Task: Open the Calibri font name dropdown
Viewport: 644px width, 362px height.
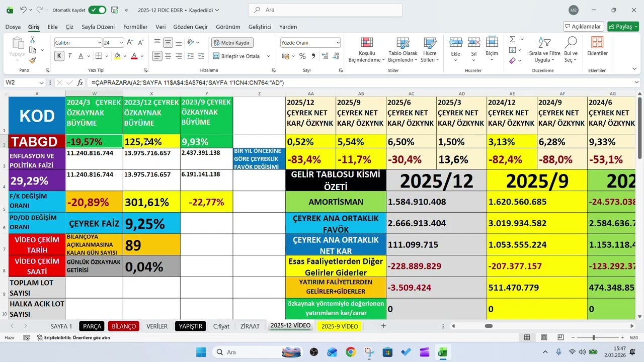Action: point(99,43)
